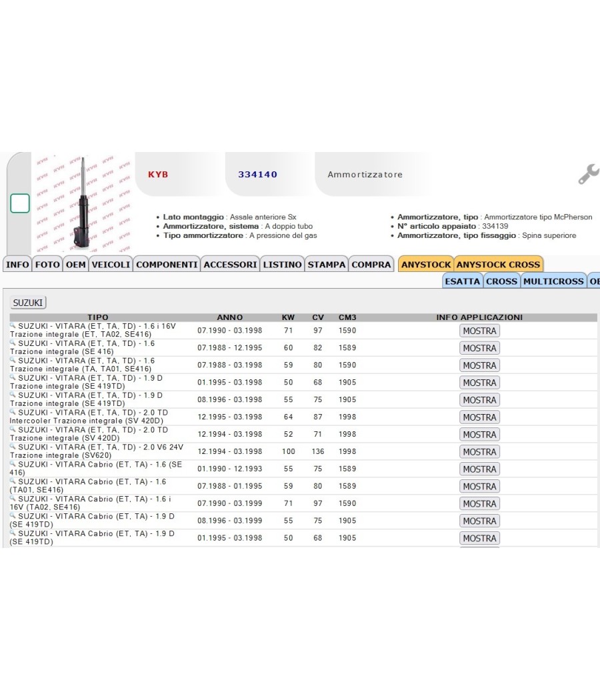Click the text 'Spina superiore'
Viewport: 600px width, 700px height.
tap(549, 235)
